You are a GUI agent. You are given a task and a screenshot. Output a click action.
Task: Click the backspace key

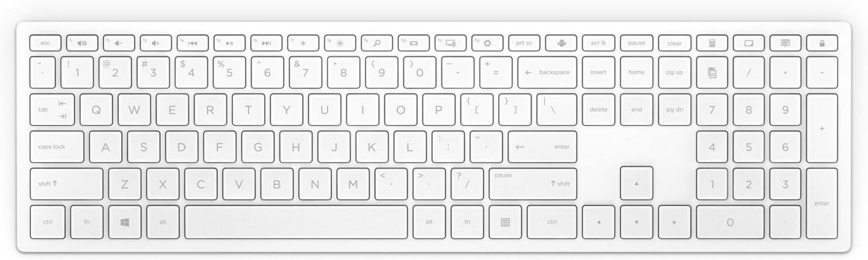pos(547,73)
